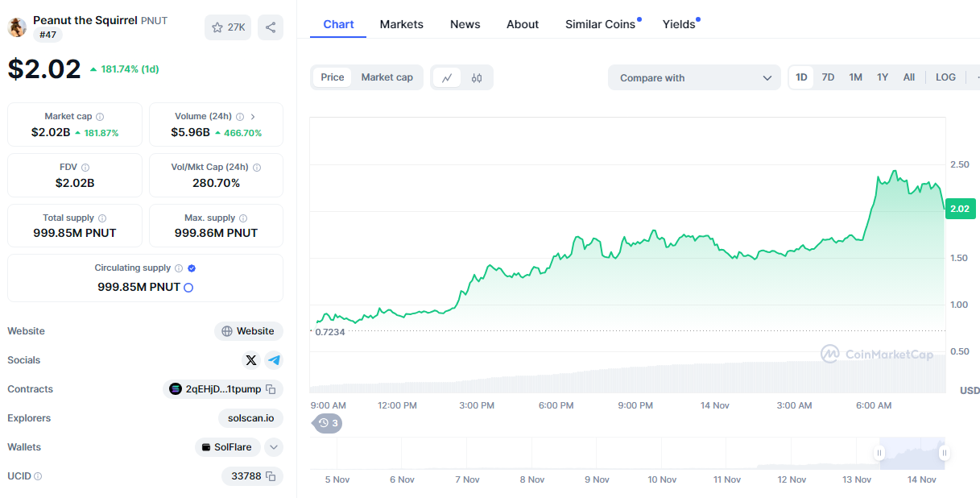Click the Circulating supply info icon
Image resolution: width=980 pixels, height=498 pixels.
pos(179,268)
